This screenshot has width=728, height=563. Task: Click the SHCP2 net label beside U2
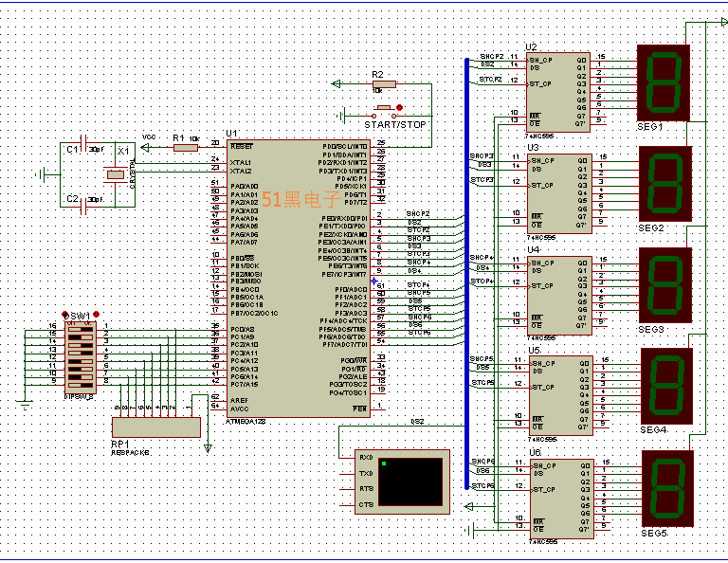pyautogui.click(x=492, y=57)
